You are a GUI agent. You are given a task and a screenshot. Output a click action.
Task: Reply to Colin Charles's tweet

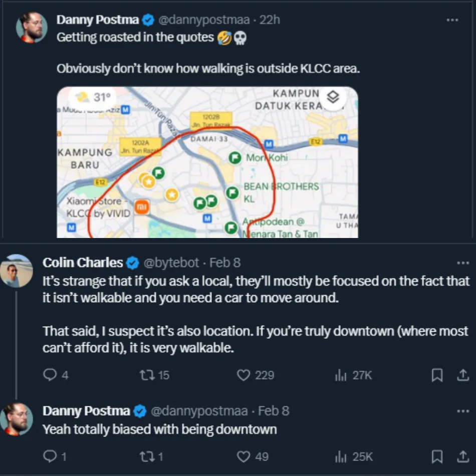[x=50, y=375]
